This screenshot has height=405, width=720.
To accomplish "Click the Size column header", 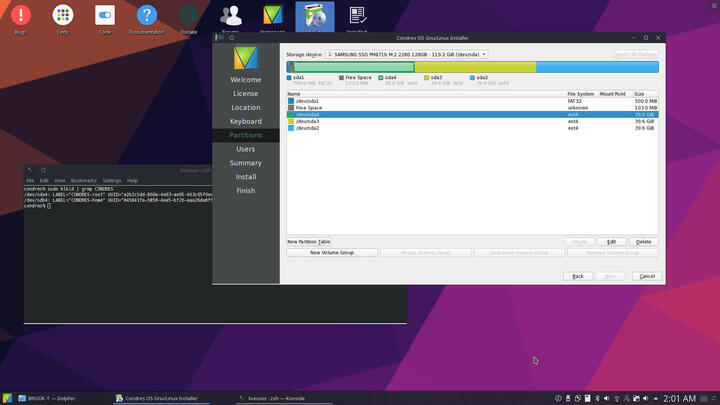I will coord(639,94).
